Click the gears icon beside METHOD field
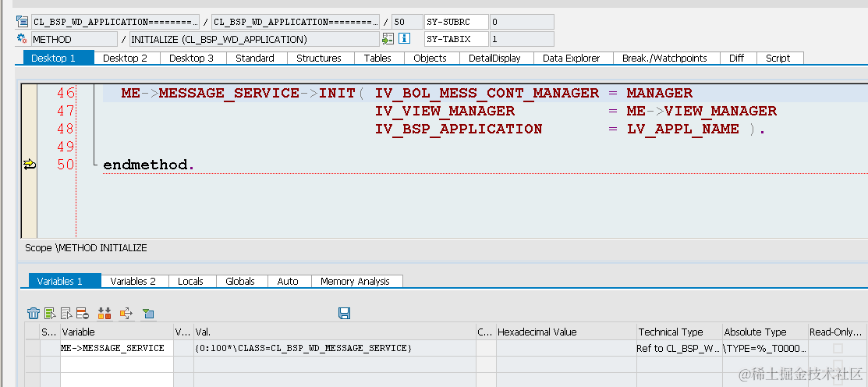The height and width of the screenshot is (387, 868). pyautogui.click(x=23, y=39)
